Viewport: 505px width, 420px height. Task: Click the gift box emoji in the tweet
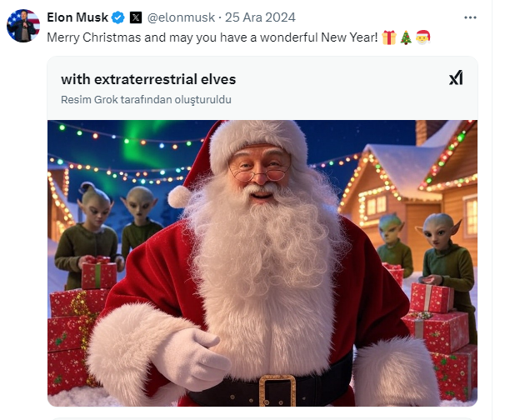[x=389, y=37]
